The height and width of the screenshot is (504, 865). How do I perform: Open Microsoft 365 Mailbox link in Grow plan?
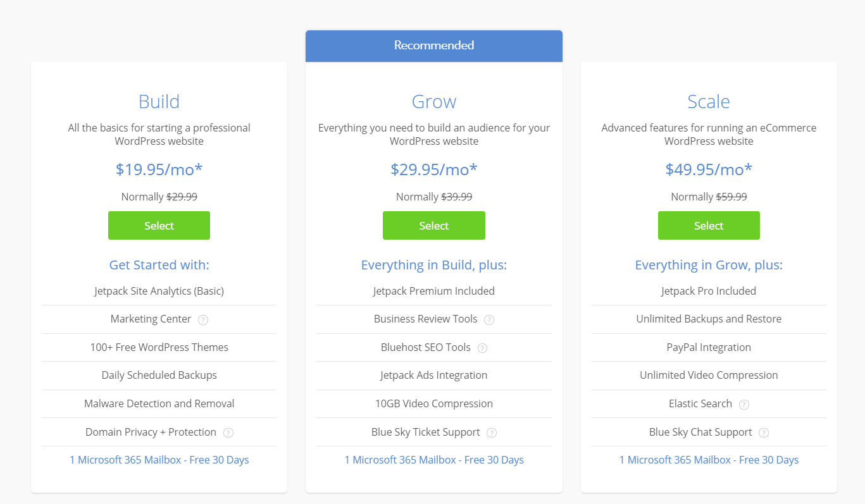pyautogui.click(x=433, y=460)
